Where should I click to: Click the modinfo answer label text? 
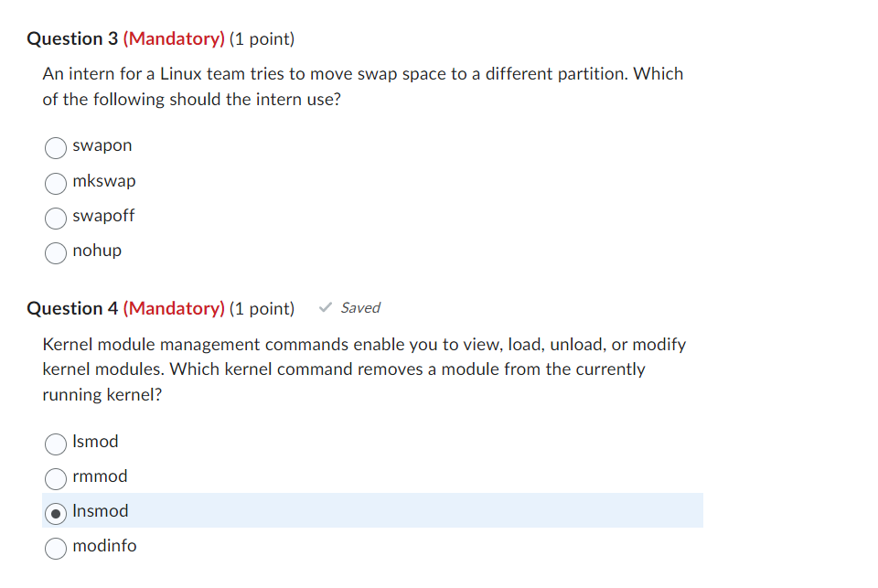(105, 546)
